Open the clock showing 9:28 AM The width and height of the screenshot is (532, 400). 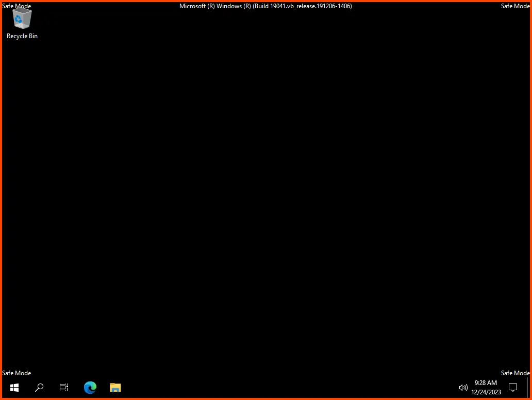coord(486,388)
